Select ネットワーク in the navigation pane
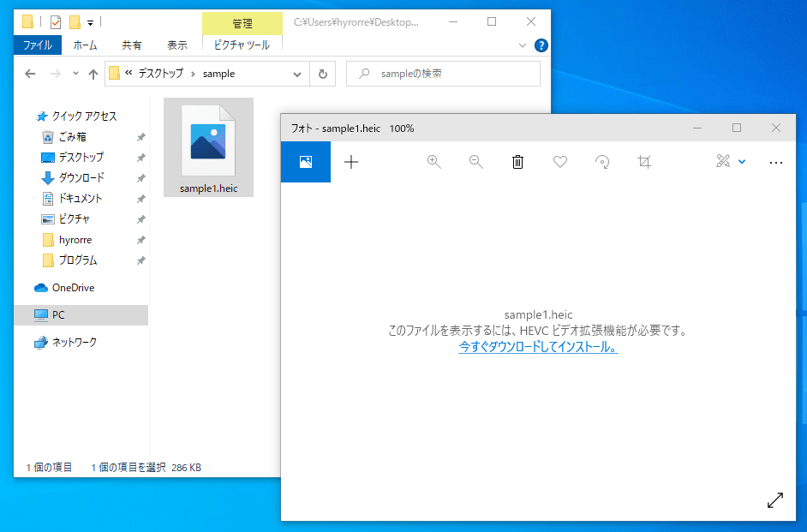The image size is (807, 532). tap(75, 342)
